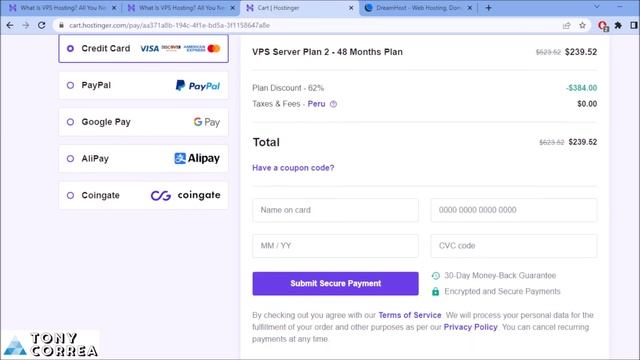
Task: Focus the MM / YY expiry field
Action: click(336, 246)
